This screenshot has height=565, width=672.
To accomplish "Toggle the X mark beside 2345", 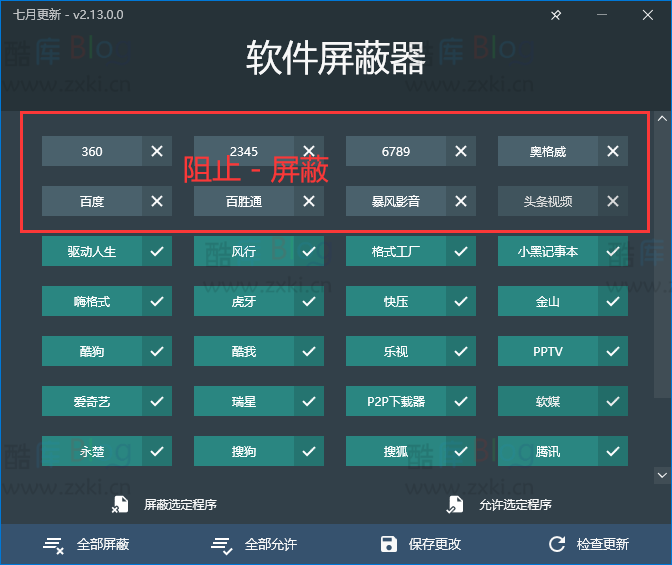I will coord(309,151).
